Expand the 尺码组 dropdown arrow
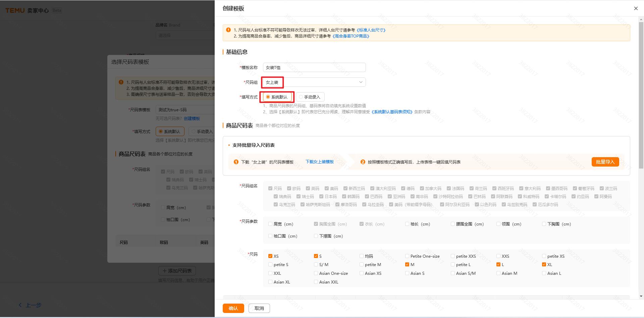This screenshot has height=318, width=644. (361, 82)
